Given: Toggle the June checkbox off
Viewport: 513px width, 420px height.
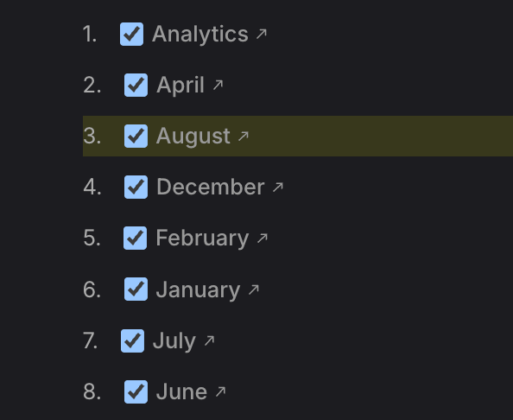Looking at the screenshot, I should [x=136, y=391].
